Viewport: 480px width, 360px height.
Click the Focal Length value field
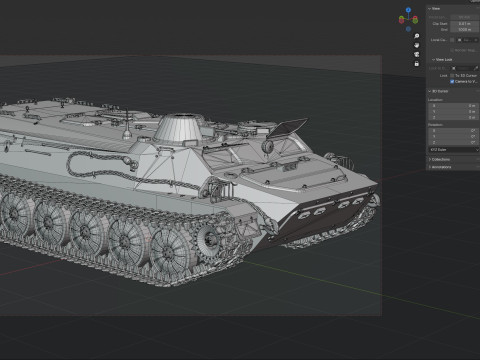click(465, 17)
